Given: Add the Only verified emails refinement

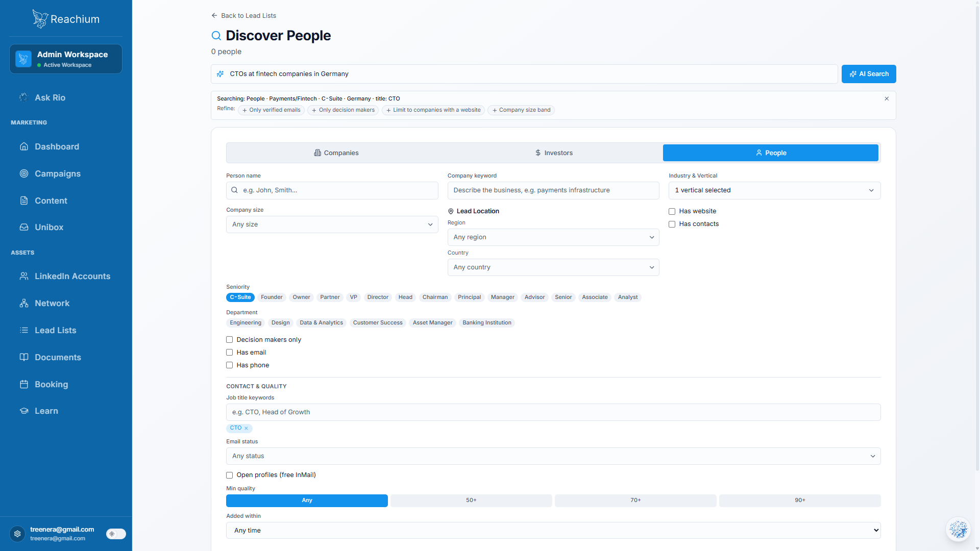Looking at the screenshot, I should click(272, 110).
